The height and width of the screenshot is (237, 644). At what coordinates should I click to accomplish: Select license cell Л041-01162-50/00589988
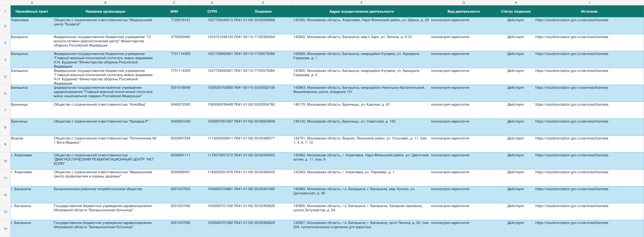[x=263, y=26]
